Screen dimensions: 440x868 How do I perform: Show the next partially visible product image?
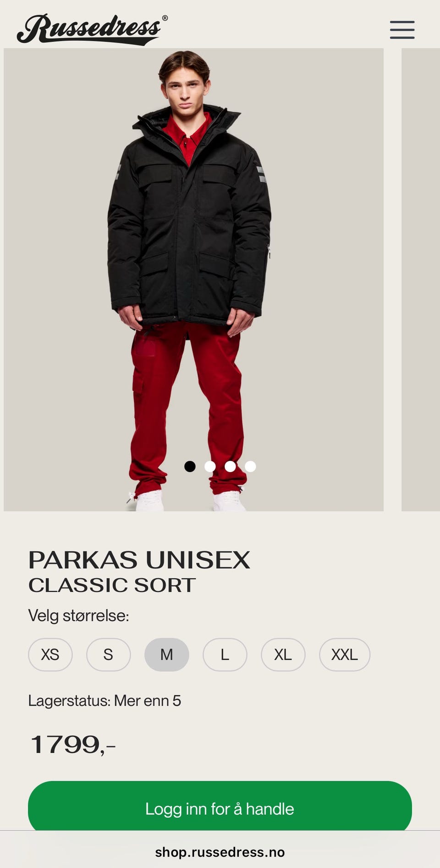coord(421,279)
